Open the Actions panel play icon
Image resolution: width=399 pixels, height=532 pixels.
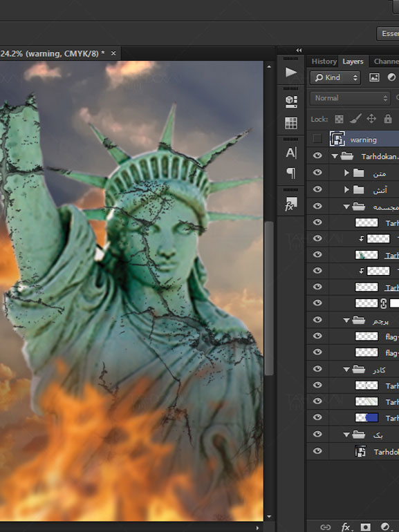click(x=291, y=73)
